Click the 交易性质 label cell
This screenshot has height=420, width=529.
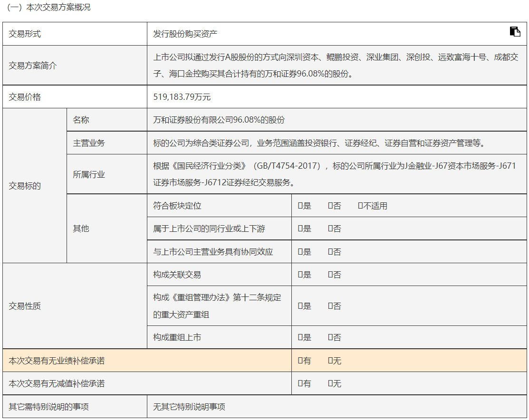[x=75, y=306]
